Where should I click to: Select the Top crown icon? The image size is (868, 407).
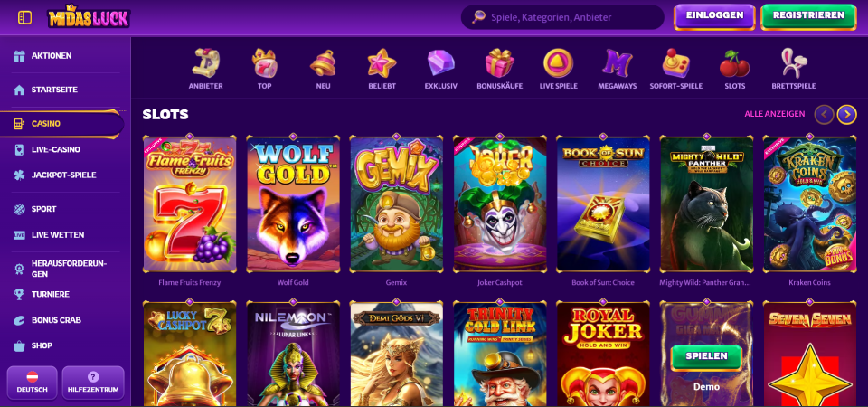[264, 62]
